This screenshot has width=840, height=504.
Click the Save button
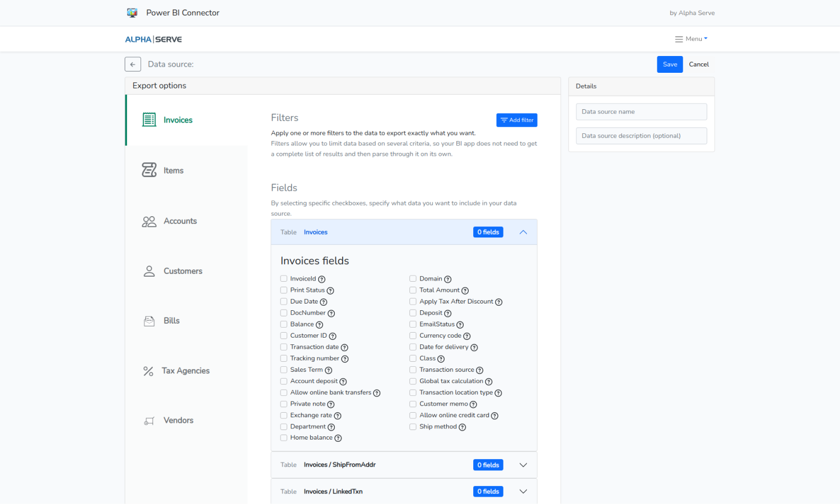[x=670, y=64]
